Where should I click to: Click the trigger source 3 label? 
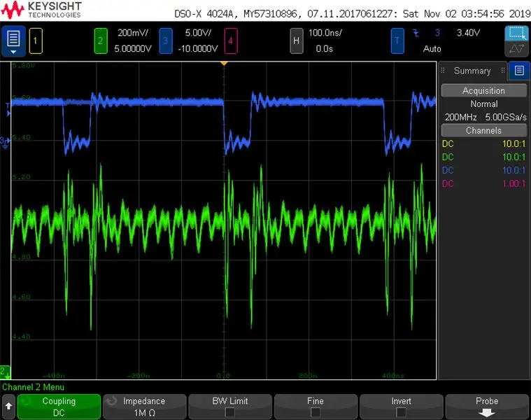pos(437,33)
